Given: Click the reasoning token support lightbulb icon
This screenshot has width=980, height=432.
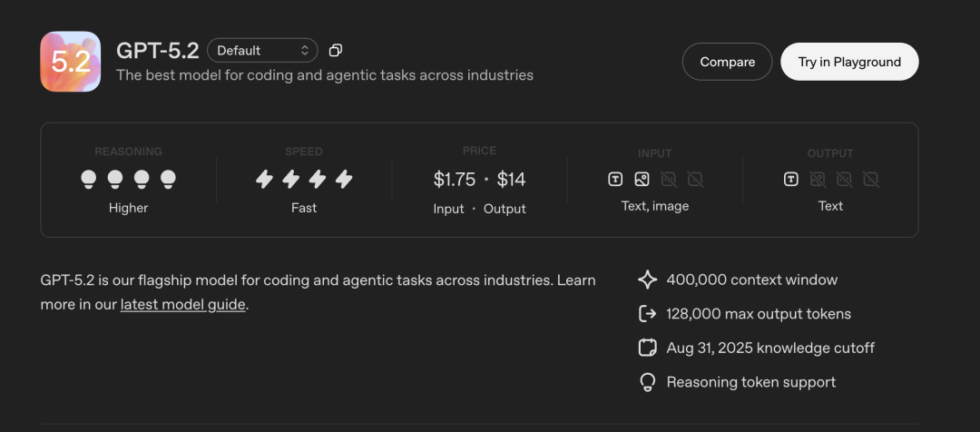Looking at the screenshot, I should click(648, 382).
